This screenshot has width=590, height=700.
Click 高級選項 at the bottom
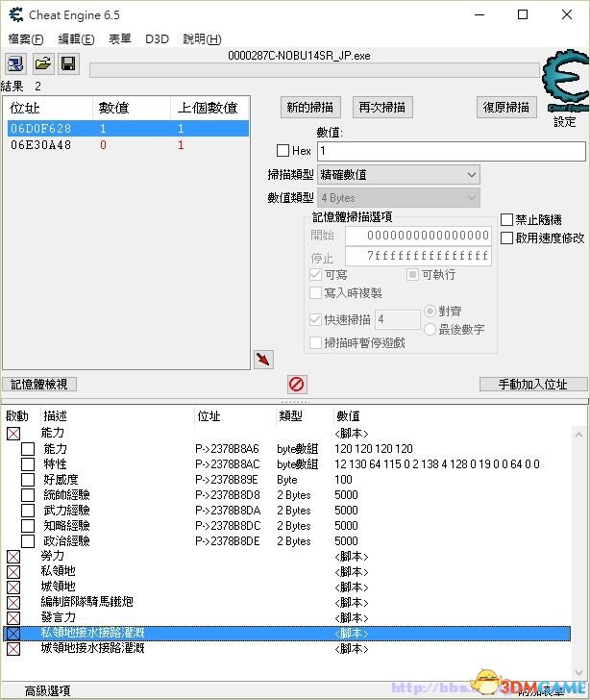[48, 691]
